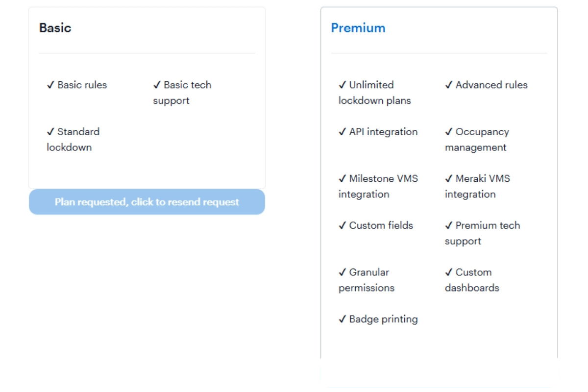Select the Basic plan heading
This screenshot has width=588, height=392.
(55, 28)
